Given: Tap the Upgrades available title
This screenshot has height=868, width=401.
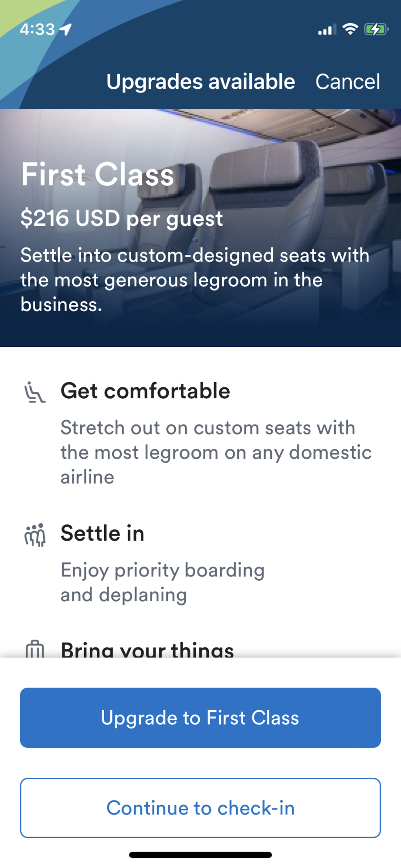Looking at the screenshot, I should click(200, 81).
